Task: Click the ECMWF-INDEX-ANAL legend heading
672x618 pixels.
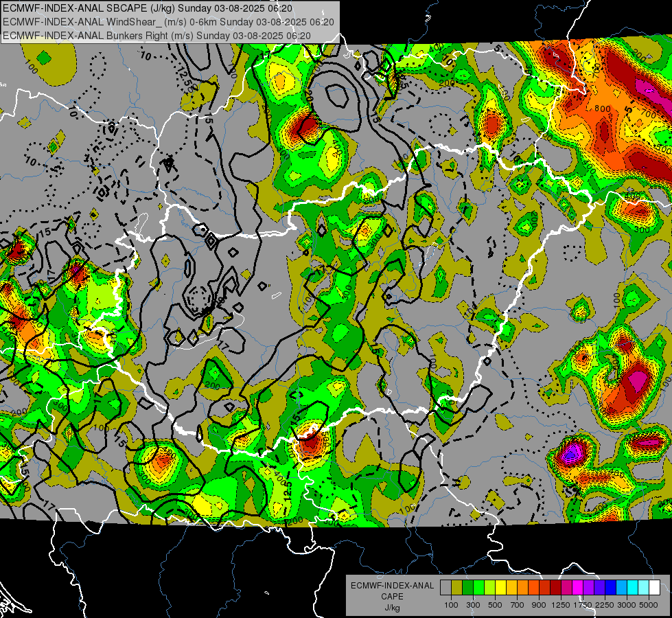Action: [x=392, y=586]
